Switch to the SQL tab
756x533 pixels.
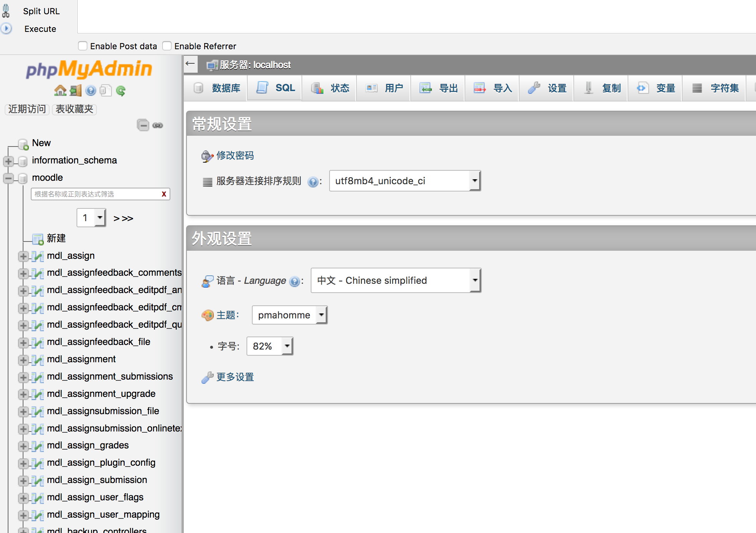pyautogui.click(x=275, y=88)
